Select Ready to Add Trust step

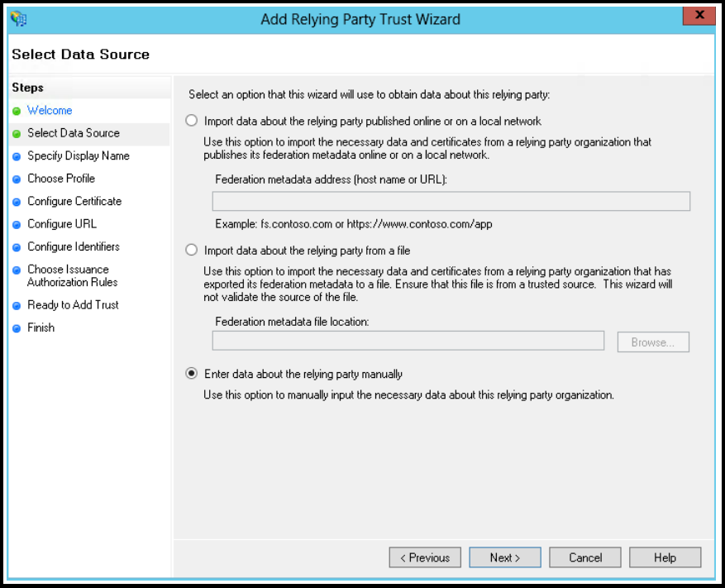(x=73, y=305)
